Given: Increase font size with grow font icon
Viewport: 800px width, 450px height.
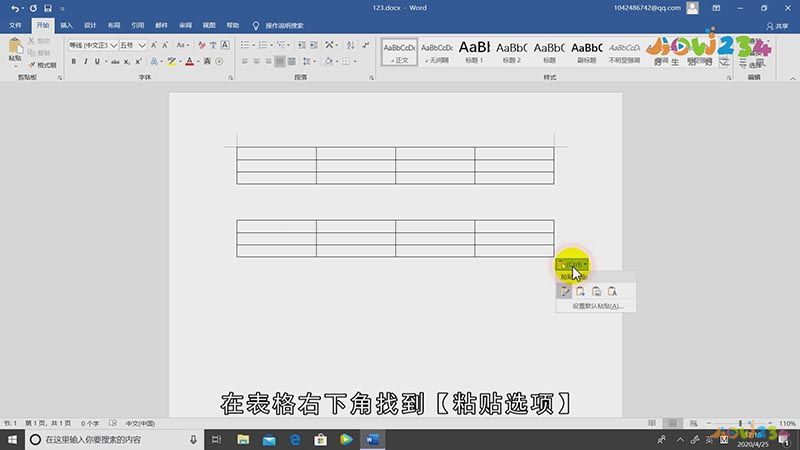Looking at the screenshot, I should [x=154, y=45].
